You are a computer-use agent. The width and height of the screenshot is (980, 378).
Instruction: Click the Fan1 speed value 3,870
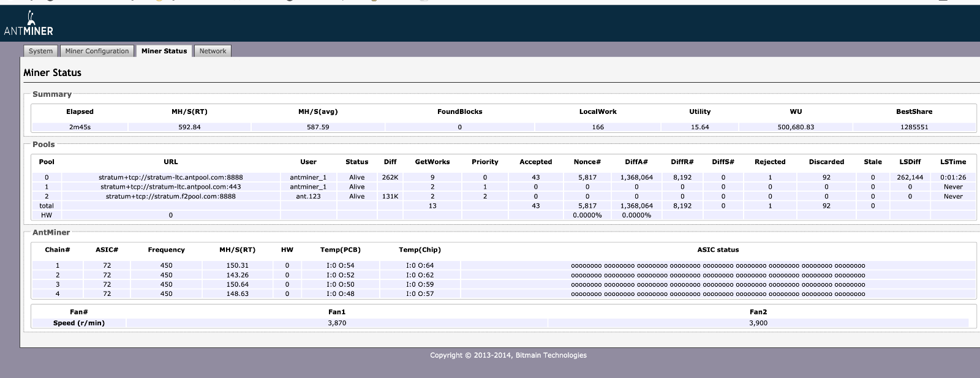click(x=337, y=322)
